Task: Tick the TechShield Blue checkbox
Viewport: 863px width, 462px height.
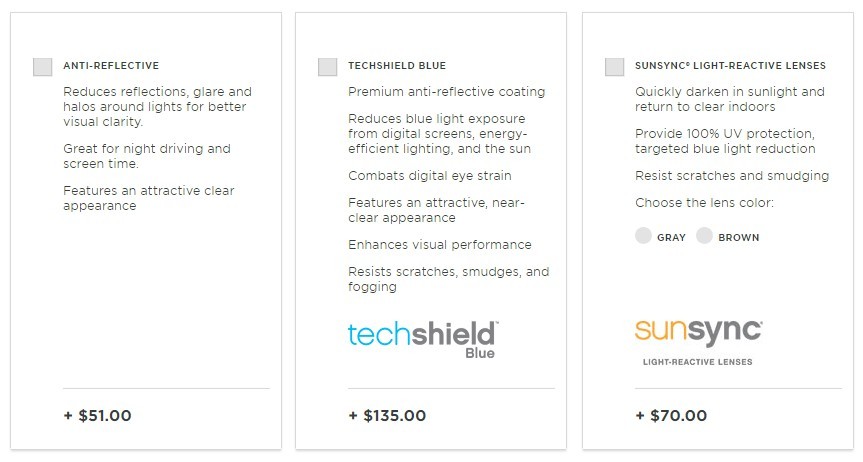Action: [327, 67]
